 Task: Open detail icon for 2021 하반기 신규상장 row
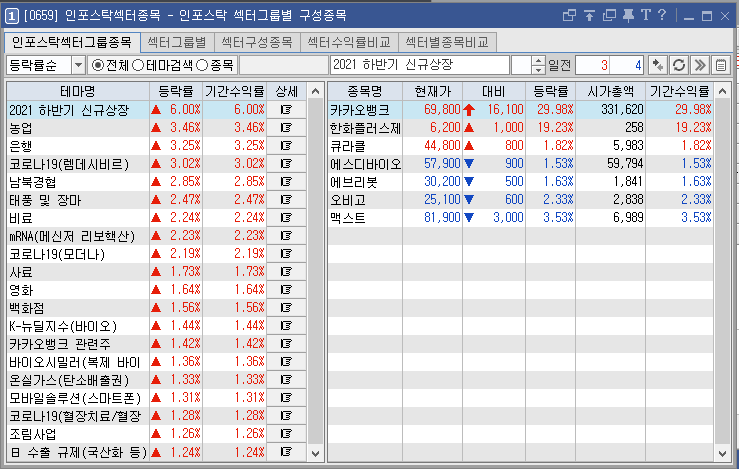click(x=286, y=110)
